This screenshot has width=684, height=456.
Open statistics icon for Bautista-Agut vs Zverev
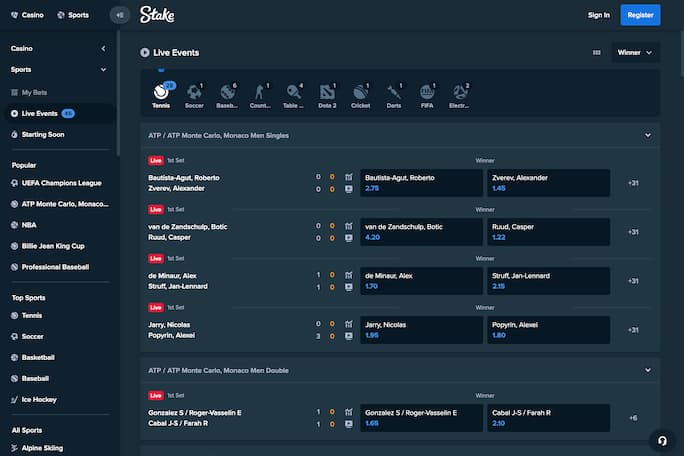pyautogui.click(x=348, y=177)
